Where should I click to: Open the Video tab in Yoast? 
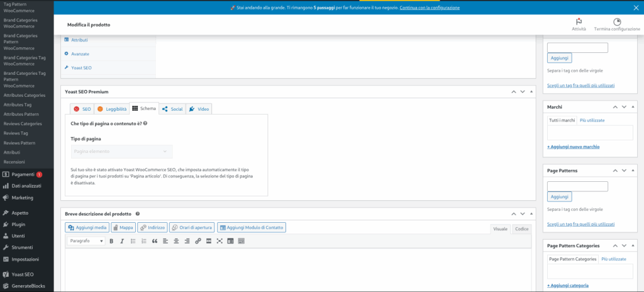tap(199, 109)
